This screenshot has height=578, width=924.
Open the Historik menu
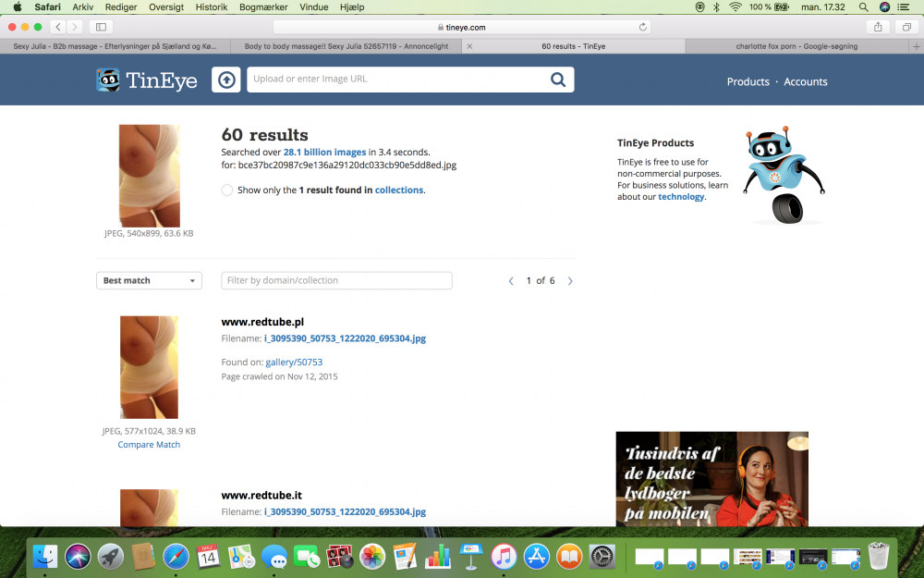[x=212, y=7]
